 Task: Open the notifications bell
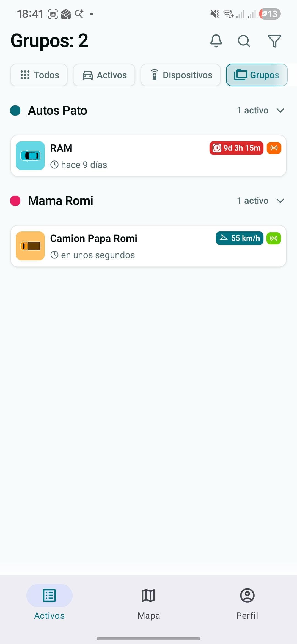[216, 41]
